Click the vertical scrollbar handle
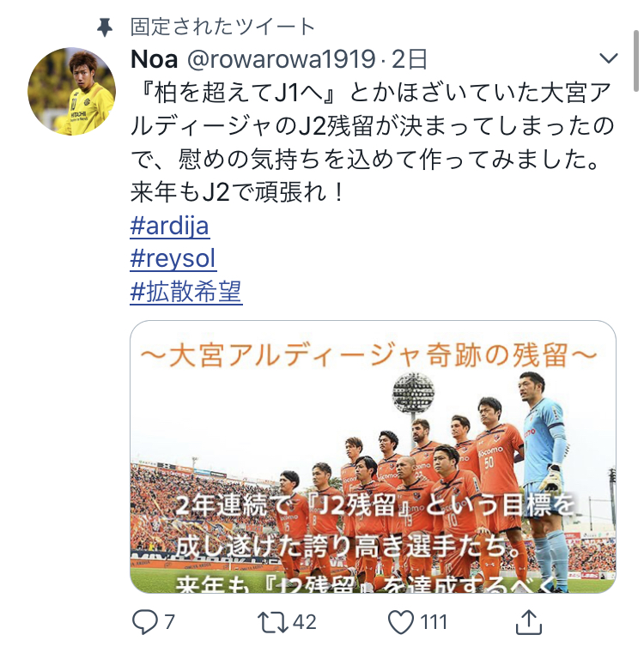The image size is (644, 653). [635, 61]
